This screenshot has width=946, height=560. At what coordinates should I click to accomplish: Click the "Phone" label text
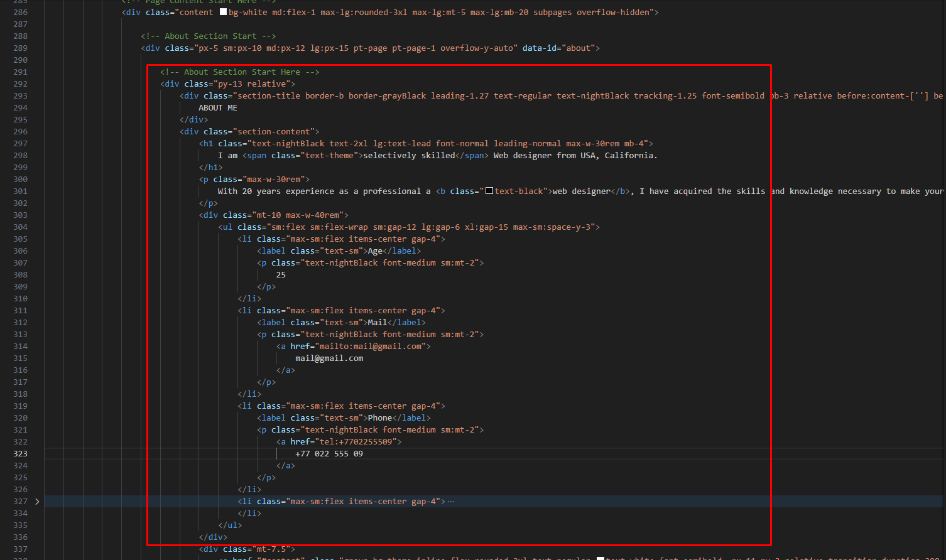(380, 417)
